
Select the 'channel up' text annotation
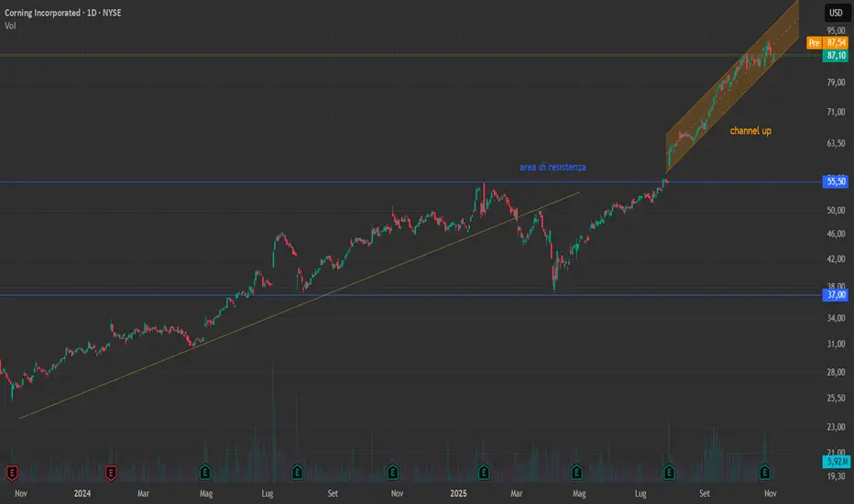pyautogui.click(x=750, y=131)
